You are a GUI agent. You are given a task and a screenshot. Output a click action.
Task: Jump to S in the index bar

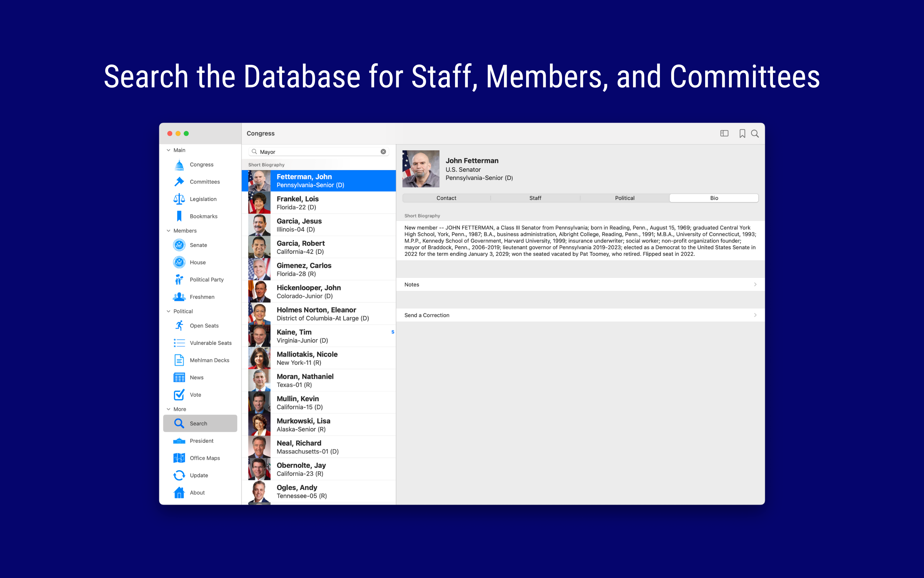pos(392,332)
